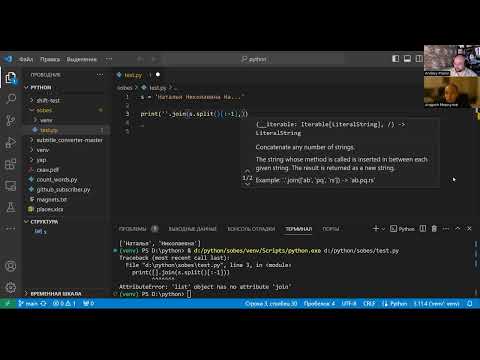Open the Accounts menu icon
The image size is (480, 360).
pyautogui.click(x=11, y=266)
